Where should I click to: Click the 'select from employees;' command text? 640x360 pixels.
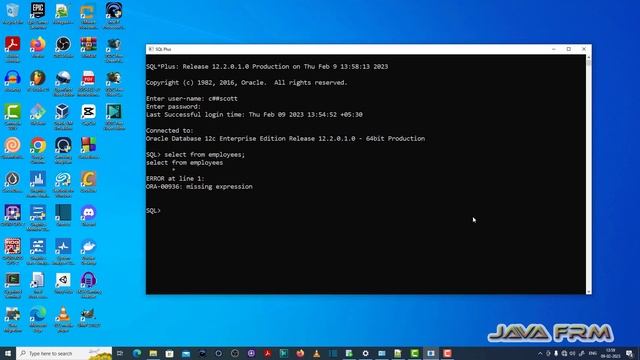204,155
